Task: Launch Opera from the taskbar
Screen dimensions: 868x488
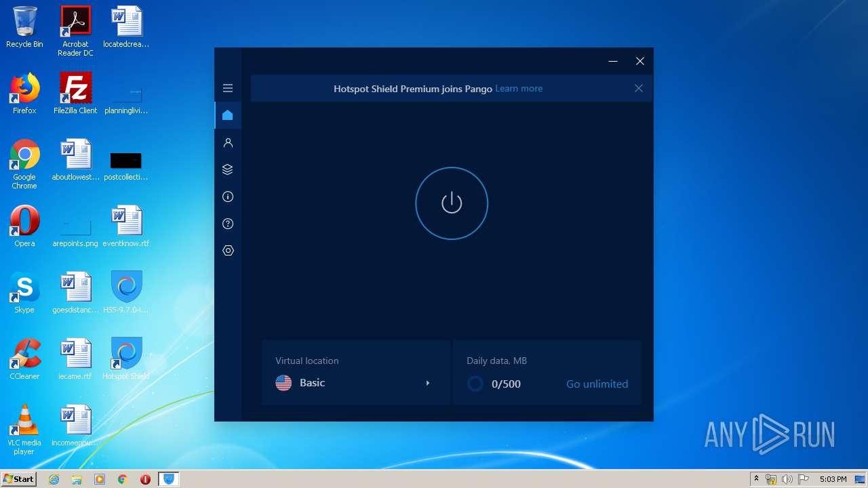Action: point(145,479)
